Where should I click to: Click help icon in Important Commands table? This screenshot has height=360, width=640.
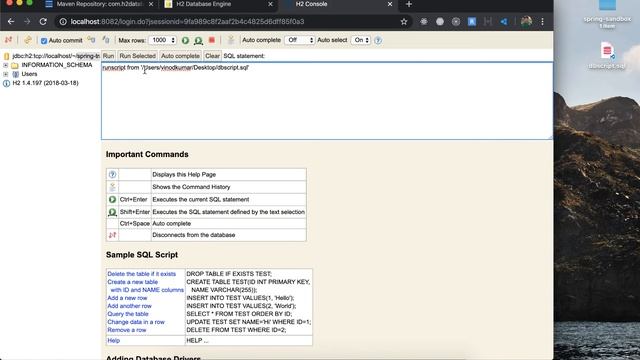[x=112, y=174]
